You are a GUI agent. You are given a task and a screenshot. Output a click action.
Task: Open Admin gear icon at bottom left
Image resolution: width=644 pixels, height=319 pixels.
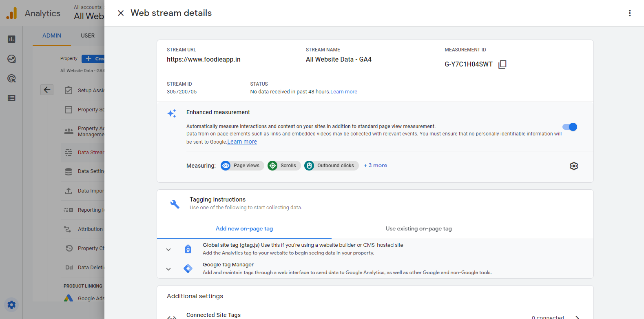pos(11,305)
